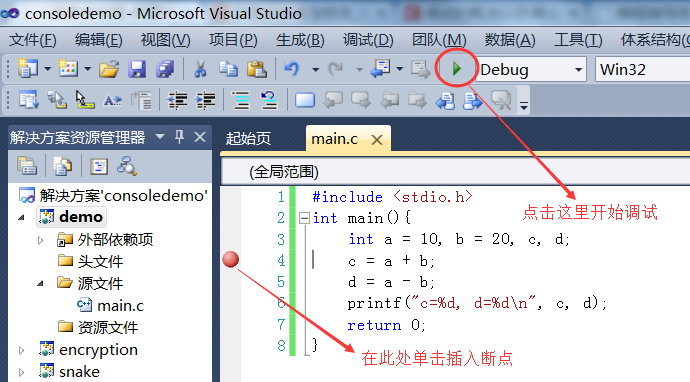Click the Redo arrow icon

coord(336,69)
